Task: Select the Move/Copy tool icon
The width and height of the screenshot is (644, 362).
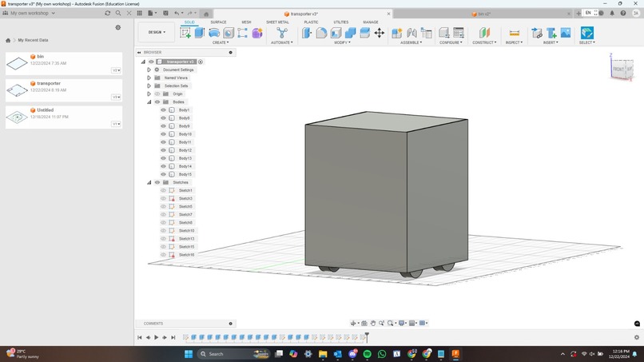Action: pyautogui.click(x=379, y=33)
